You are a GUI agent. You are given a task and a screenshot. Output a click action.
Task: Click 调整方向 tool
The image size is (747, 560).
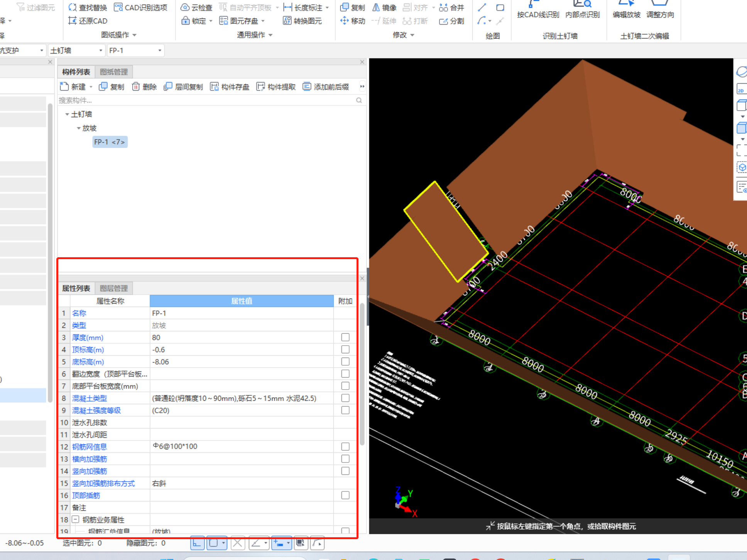660,10
